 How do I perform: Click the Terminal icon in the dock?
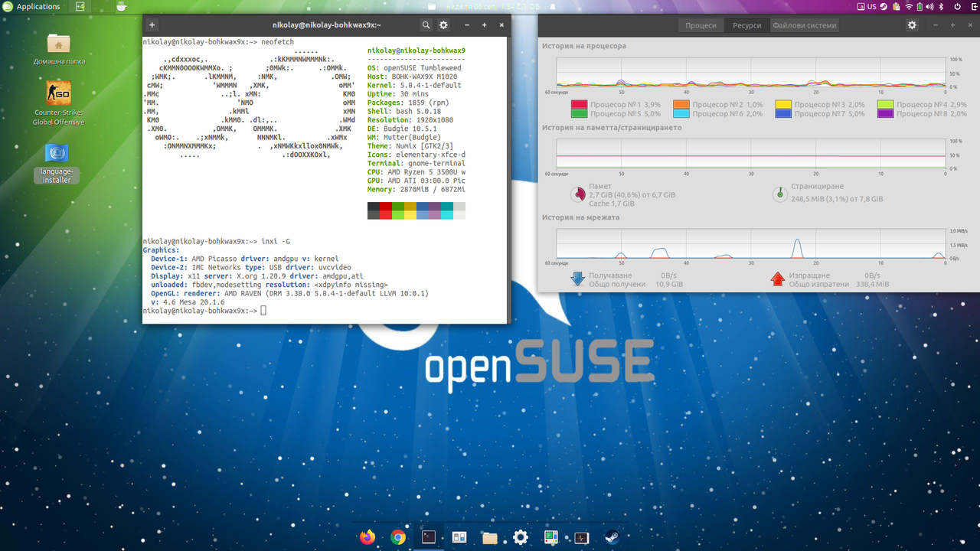(x=429, y=537)
